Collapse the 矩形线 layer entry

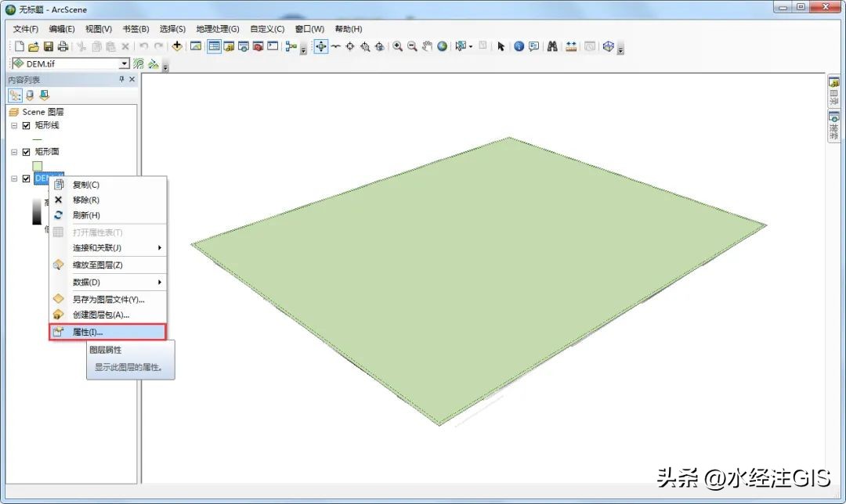pos(15,124)
